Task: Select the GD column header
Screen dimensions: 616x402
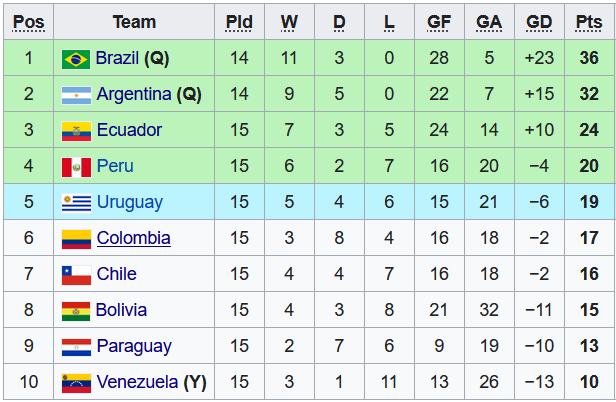Action: point(538,21)
